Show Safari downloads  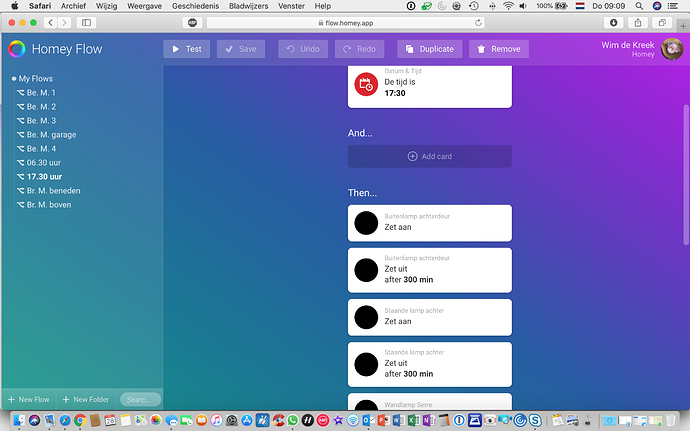pos(613,23)
